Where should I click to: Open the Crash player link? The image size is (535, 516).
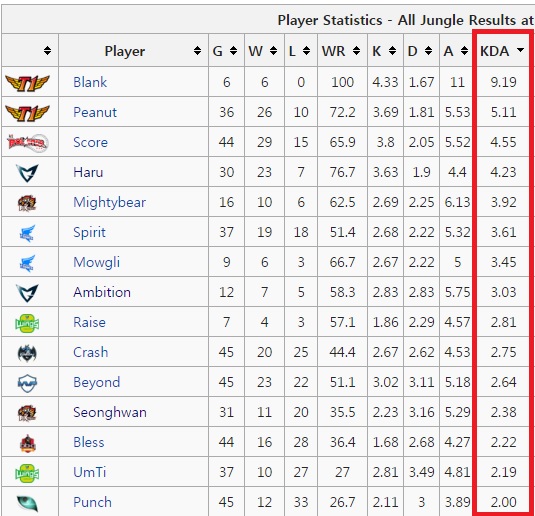[x=91, y=353]
